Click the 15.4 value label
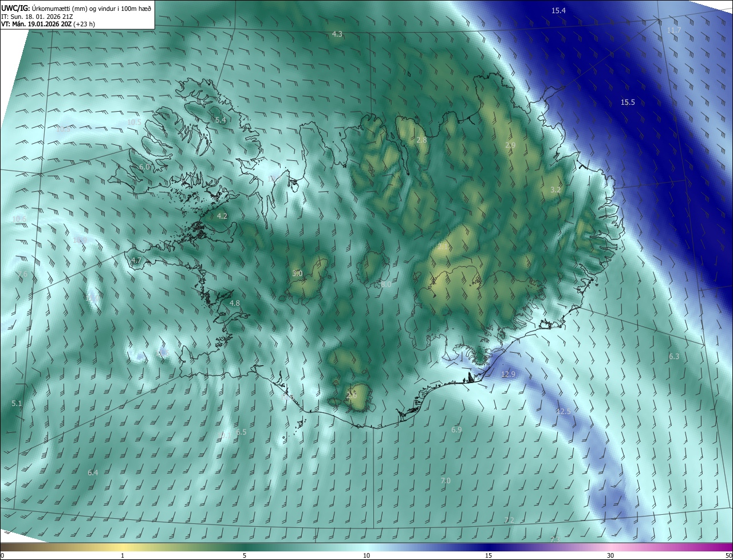Viewport: 733px width, 560px height. pyautogui.click(x=558, y=11)
